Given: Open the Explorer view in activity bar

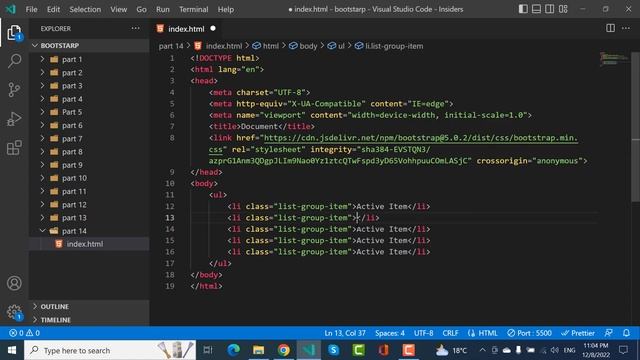Looking at the screenshot, I should pyautogui.click(x=14, y=33).
